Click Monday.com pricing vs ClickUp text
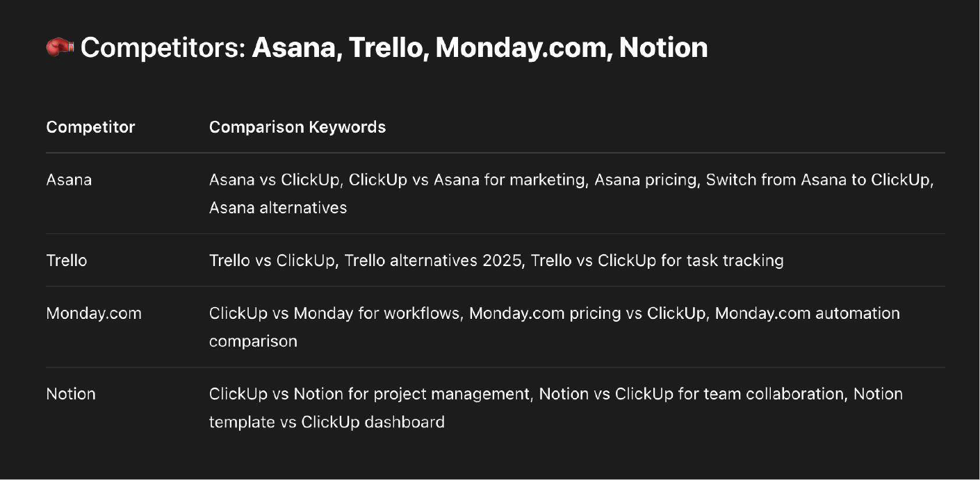980x480 pixels. 587,313
